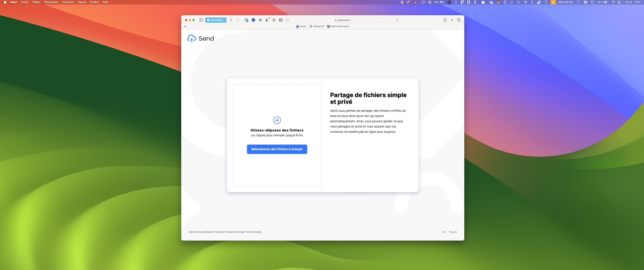Click the 80 % battery status
Screen dimensions: 644x270
pos(602,2)
